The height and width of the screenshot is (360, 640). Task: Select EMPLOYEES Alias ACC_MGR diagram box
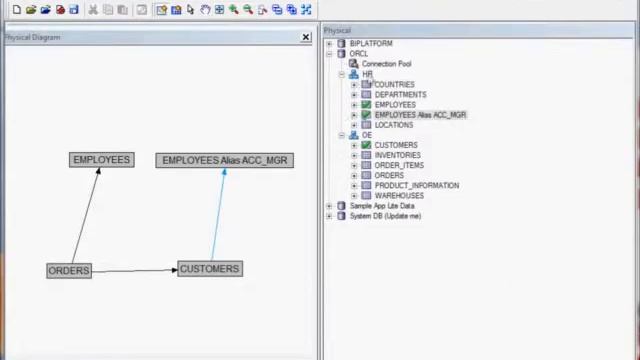[x=224, y=160]
